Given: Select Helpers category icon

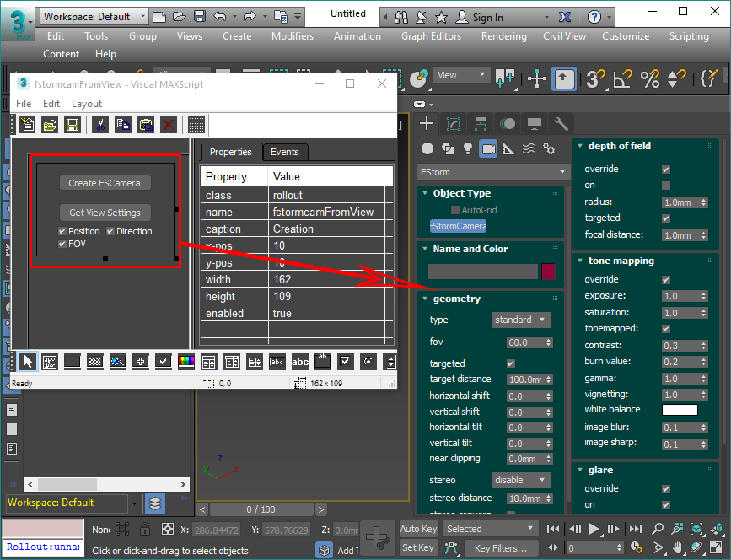Looking at the screenshot, I should click(508, 148).
